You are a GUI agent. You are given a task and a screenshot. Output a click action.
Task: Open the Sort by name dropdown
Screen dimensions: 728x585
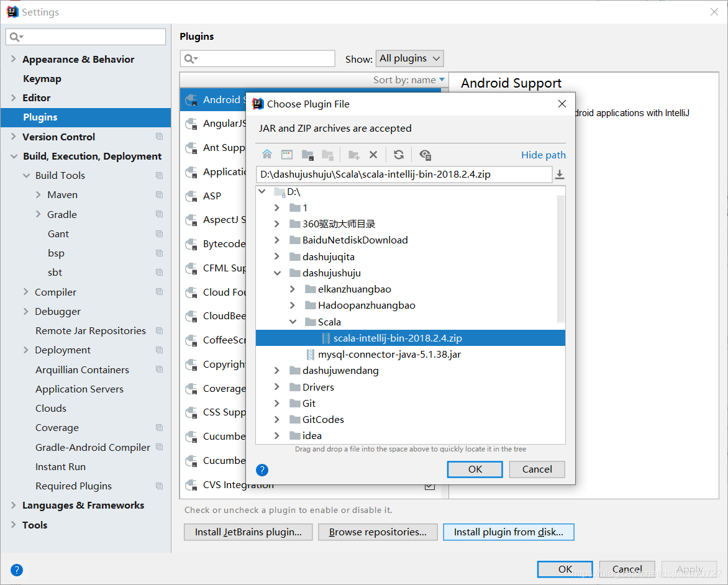coord(409,80)
